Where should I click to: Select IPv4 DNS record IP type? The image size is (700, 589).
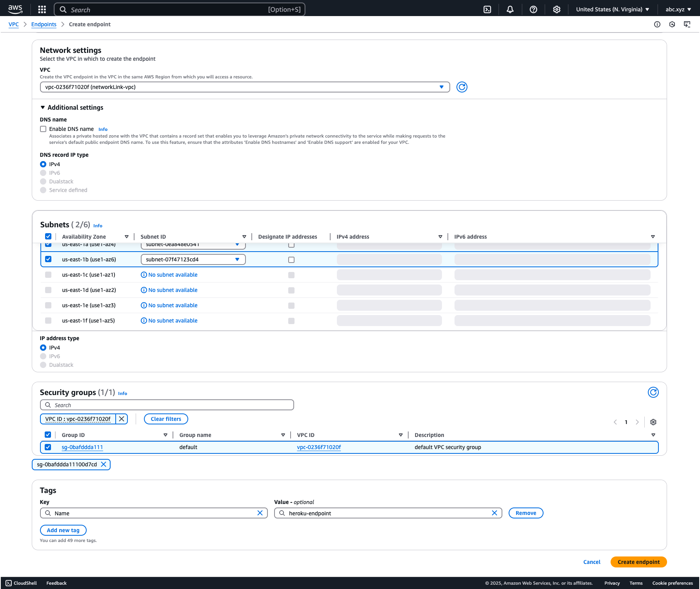[x=43, y=164]
